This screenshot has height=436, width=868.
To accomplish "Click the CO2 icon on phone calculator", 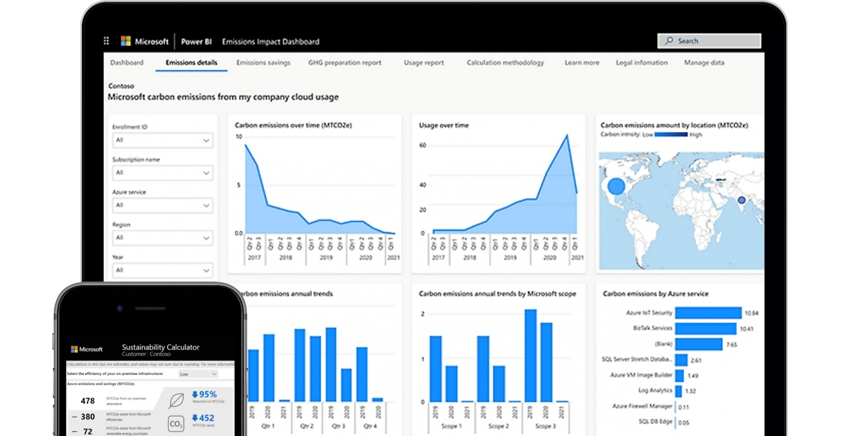I will pos(176,423).
